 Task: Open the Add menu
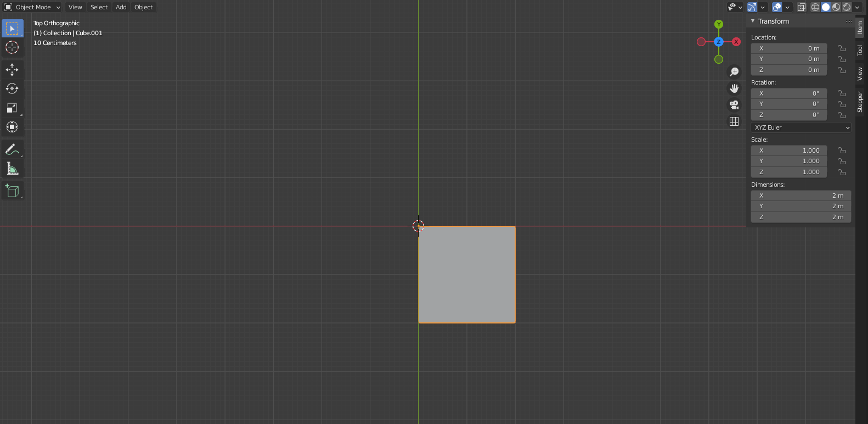coord(121,7)
